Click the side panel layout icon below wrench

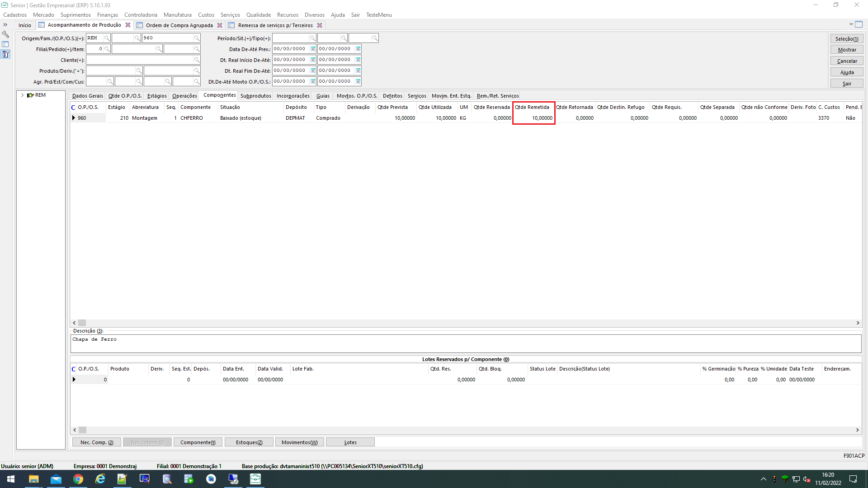(5, 44)
